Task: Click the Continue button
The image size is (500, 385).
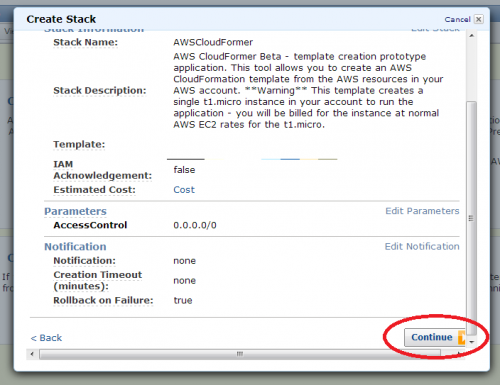Action: point(435,337)
